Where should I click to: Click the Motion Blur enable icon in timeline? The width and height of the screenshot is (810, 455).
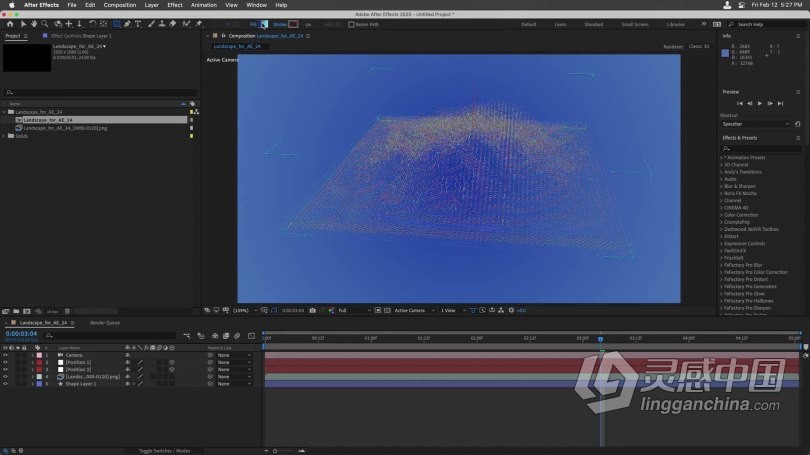[x=237, y=336]
